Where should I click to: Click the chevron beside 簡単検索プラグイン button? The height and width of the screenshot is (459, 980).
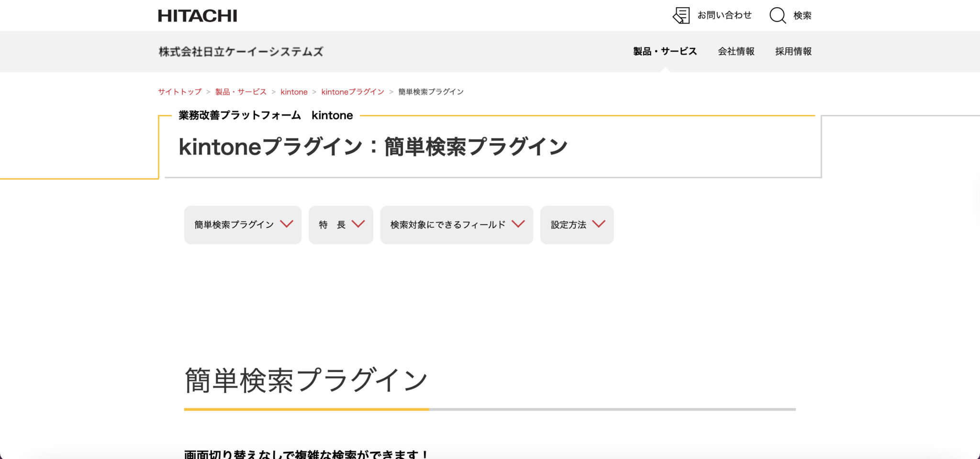coord(287,224)
